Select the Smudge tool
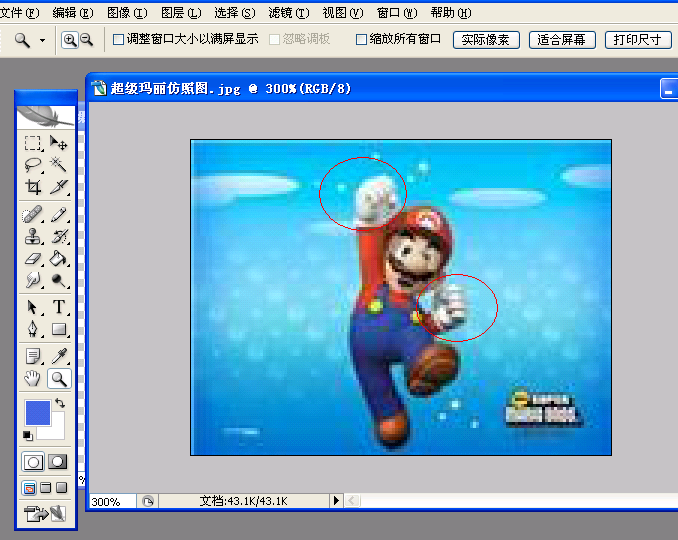The height and width of the screenshot is (540, 678). click(x=33, y=280)
